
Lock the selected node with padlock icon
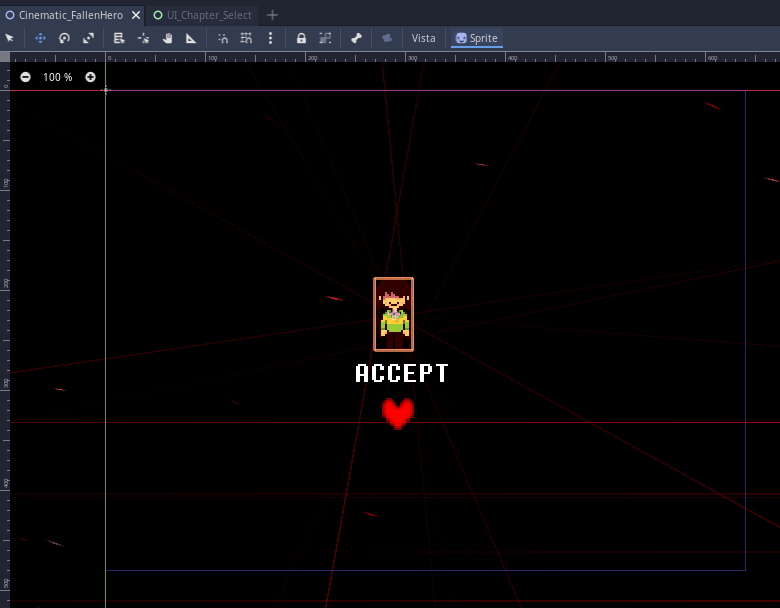point(301,38)
